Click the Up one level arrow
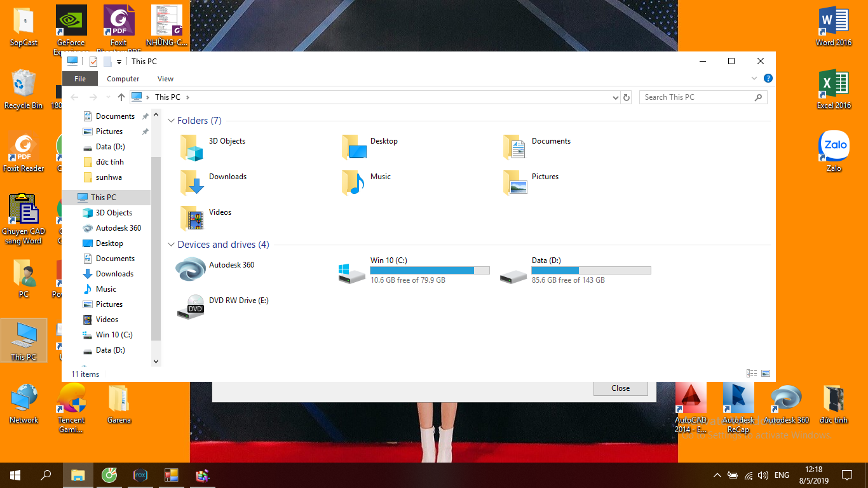Screen dimensions: 868x488 (x=121, y=97)
